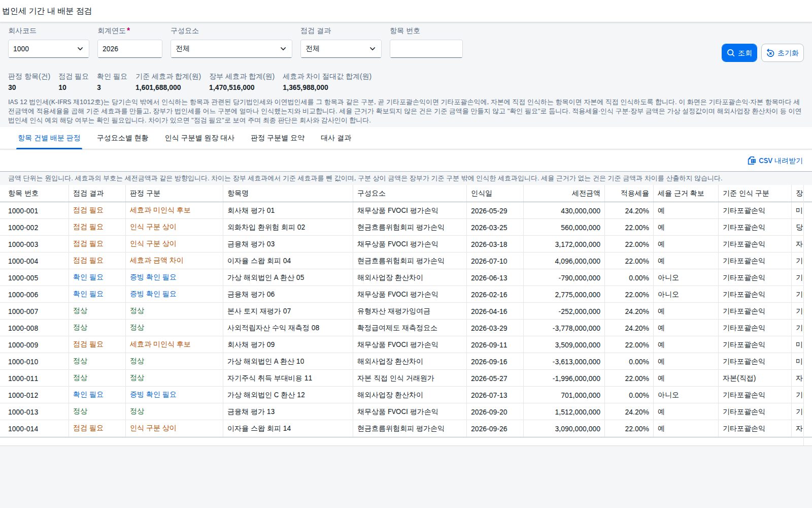Click date 2026-02-16 in row 1000-006
812x508 pixels.
[x=489, y=295]
